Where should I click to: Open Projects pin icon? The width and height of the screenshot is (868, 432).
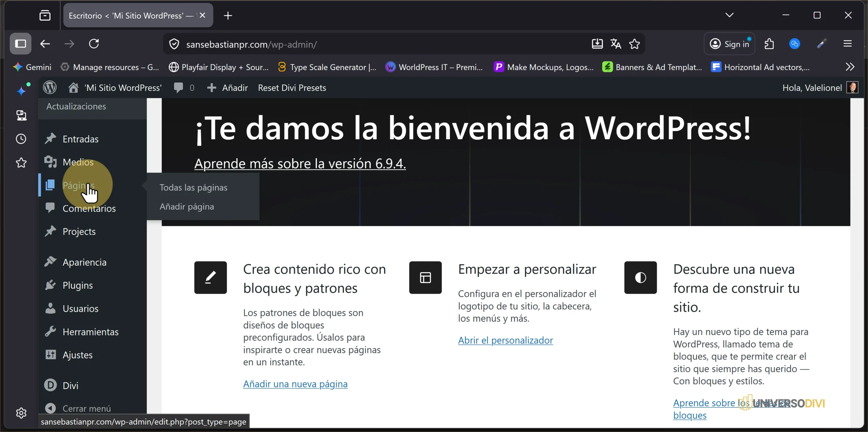point(51,231)
